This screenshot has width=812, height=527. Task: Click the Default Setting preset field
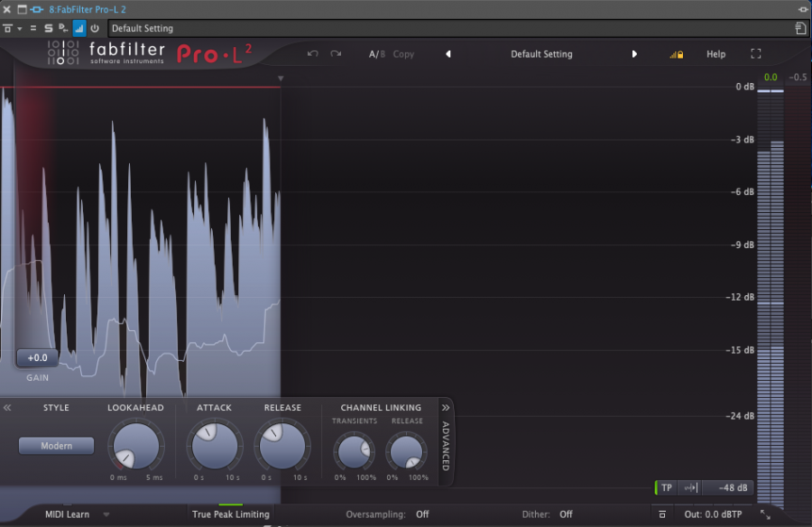(x=541, y=54)
